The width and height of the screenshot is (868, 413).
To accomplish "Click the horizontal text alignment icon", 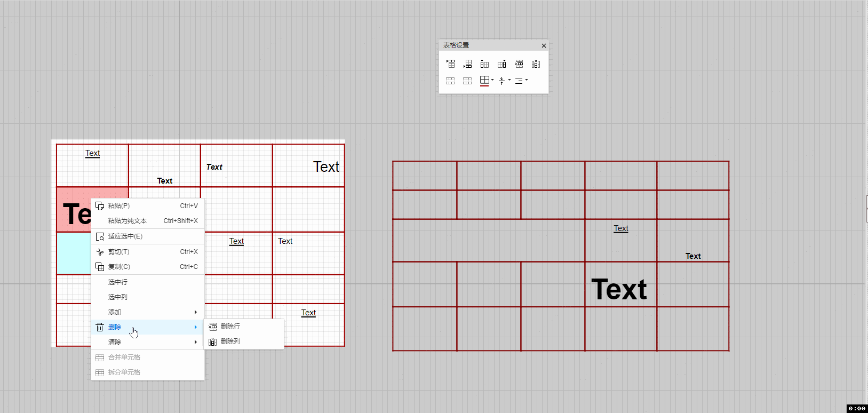I will (x=519, y=81).
